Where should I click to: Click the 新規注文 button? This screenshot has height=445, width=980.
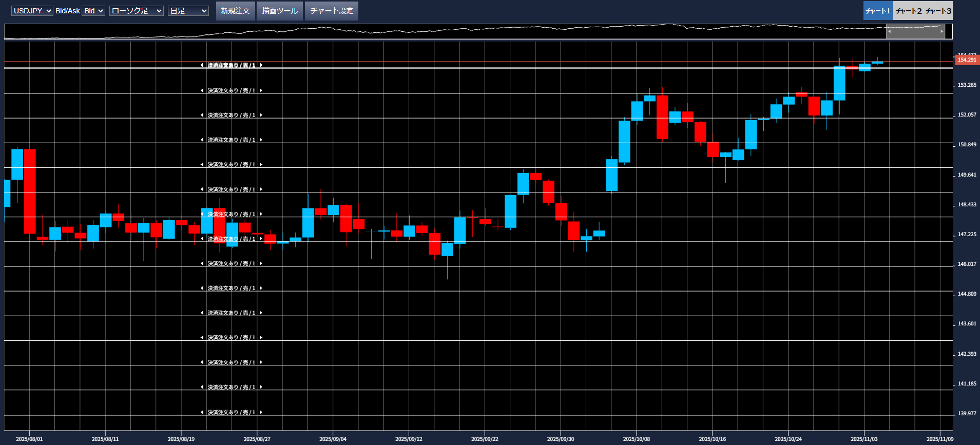(x=235, y=11)
